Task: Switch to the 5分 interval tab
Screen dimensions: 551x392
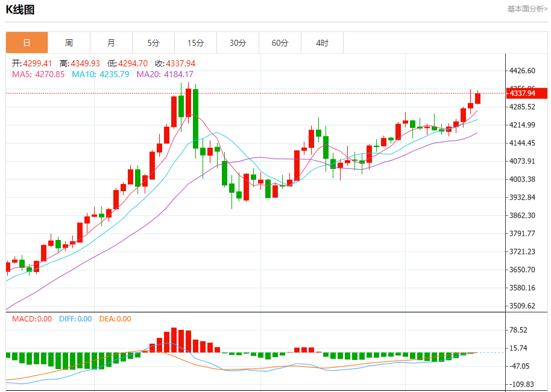Action: pyautogui.click(x=153, y=43)
